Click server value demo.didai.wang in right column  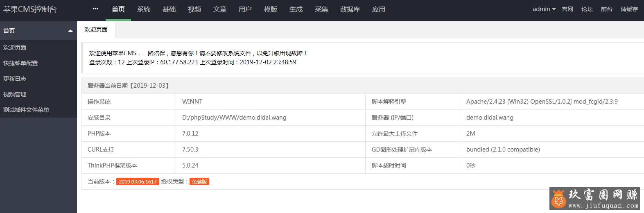[x=490, y=118]
